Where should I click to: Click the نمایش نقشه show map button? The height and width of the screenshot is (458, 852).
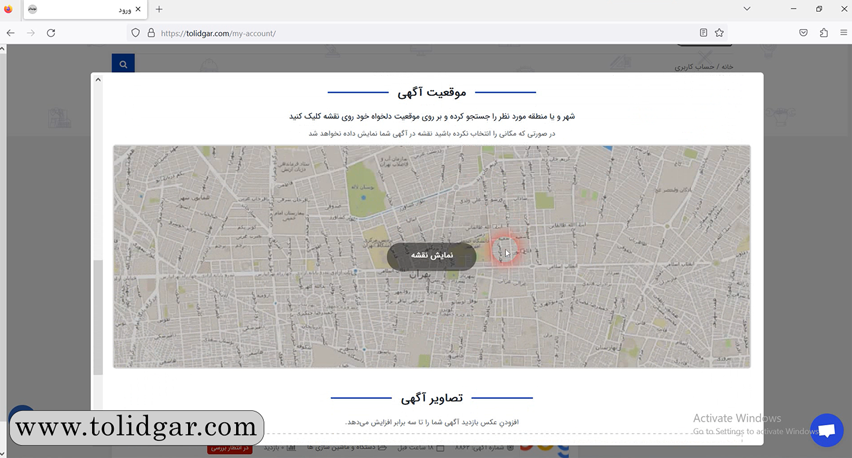pos(431,256)
